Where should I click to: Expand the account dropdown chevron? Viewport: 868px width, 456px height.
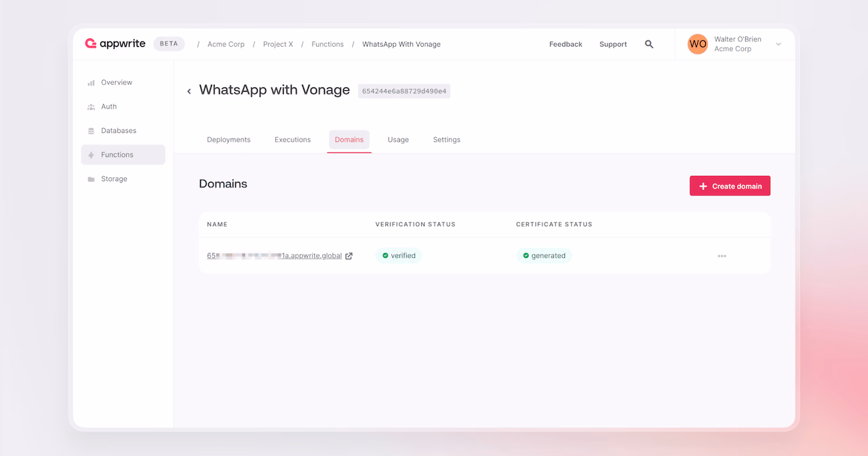[778, 44]
